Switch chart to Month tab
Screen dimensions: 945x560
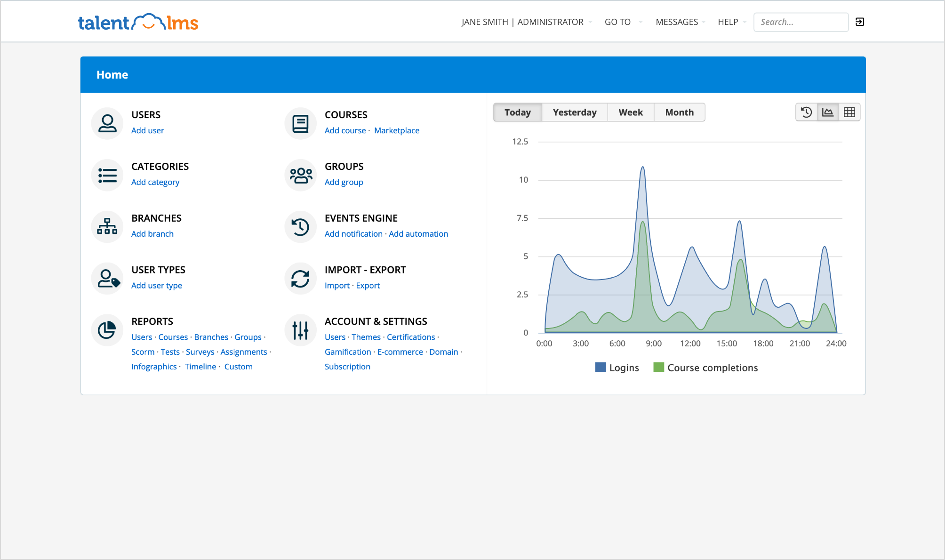point(679,112)
